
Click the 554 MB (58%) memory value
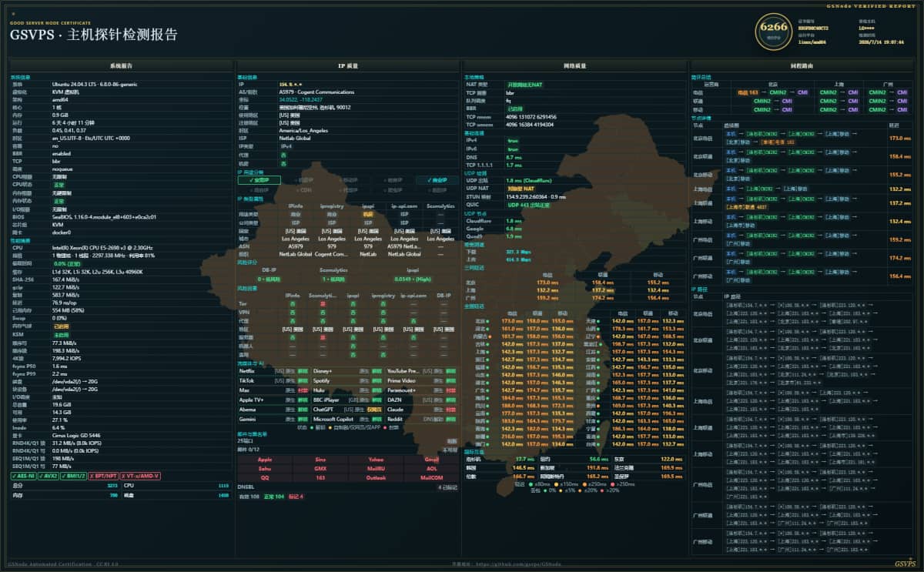pyautogui.click(x=68, y=309)
